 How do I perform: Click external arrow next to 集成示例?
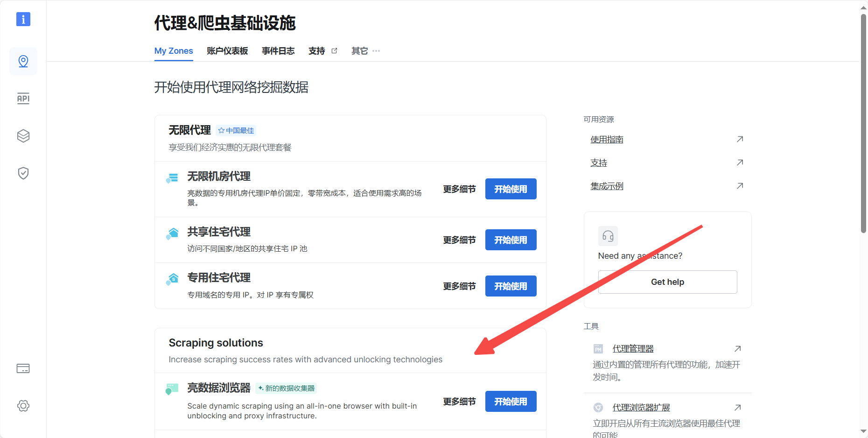(x=740, y=186)
